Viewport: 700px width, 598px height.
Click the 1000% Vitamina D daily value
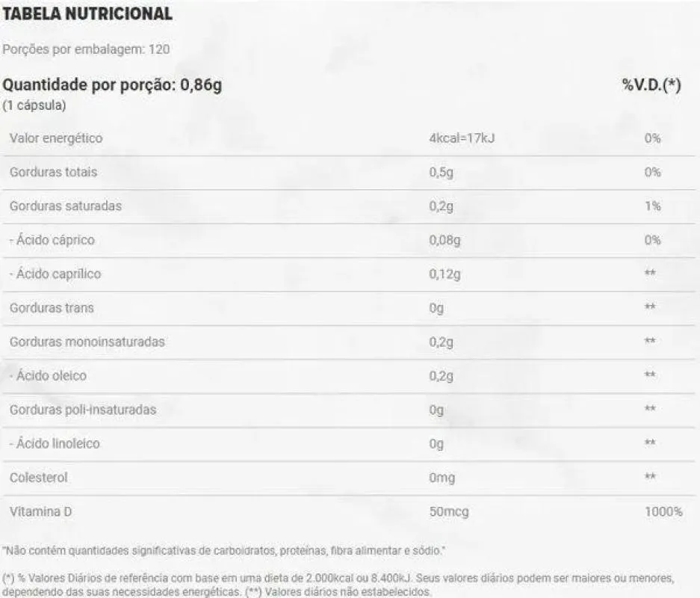pyautogui.click(x=663, y=511)
